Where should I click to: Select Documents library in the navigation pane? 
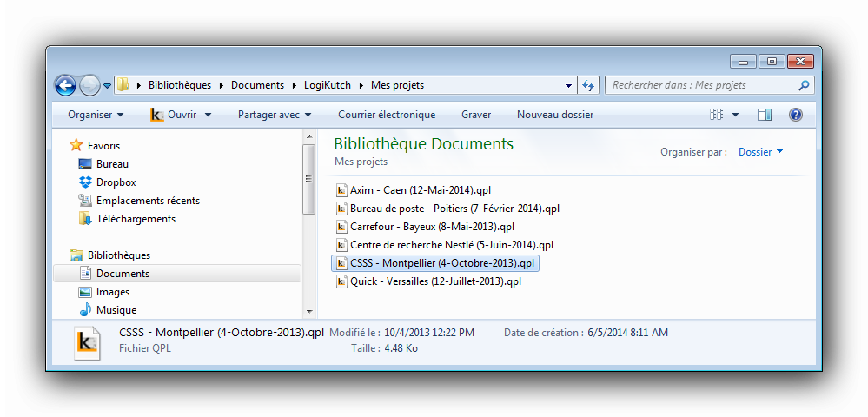pos(177,274)
